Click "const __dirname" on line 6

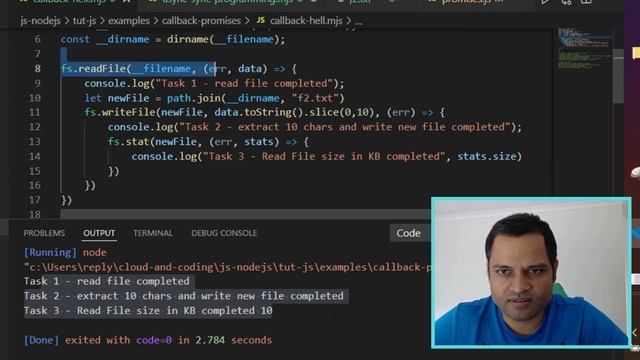click(x=105, y=40)
